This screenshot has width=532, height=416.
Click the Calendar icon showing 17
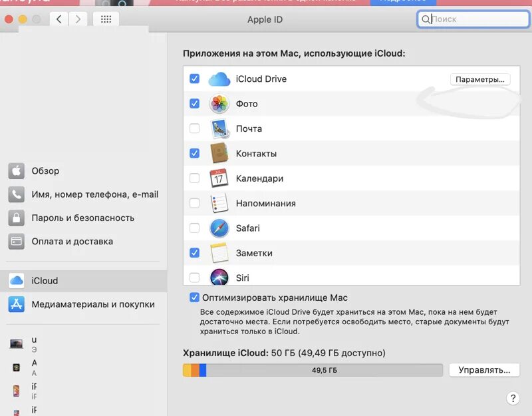point(219,178)
